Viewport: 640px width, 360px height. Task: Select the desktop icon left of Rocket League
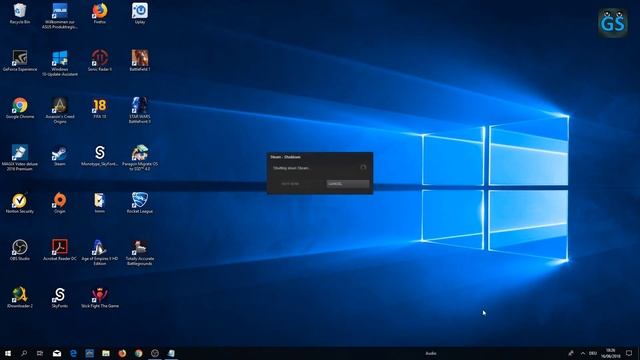coord(100,202)
